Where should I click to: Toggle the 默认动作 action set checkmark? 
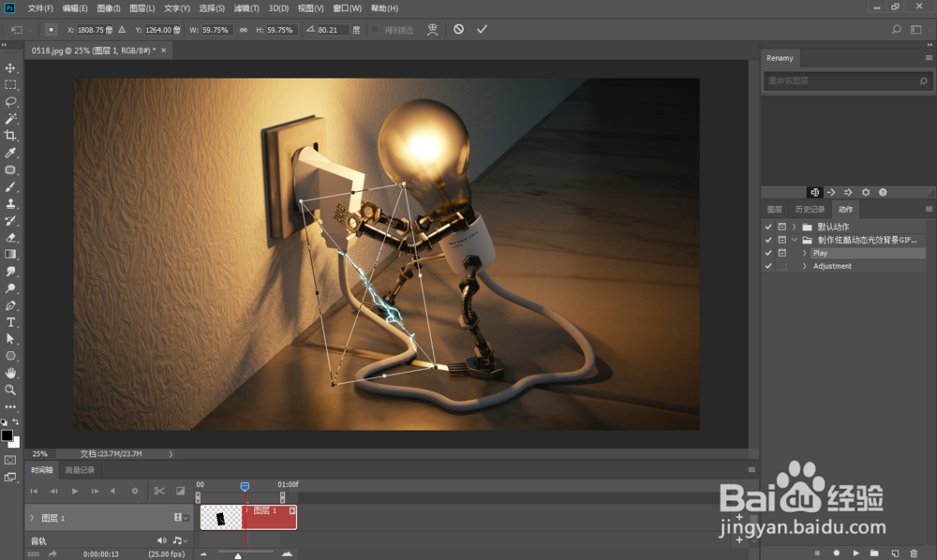pos(768,227)
